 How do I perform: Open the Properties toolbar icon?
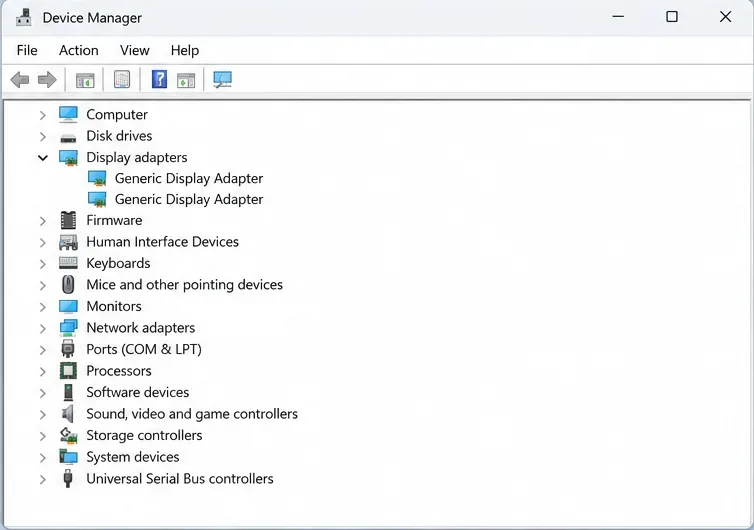coord(122,80)
